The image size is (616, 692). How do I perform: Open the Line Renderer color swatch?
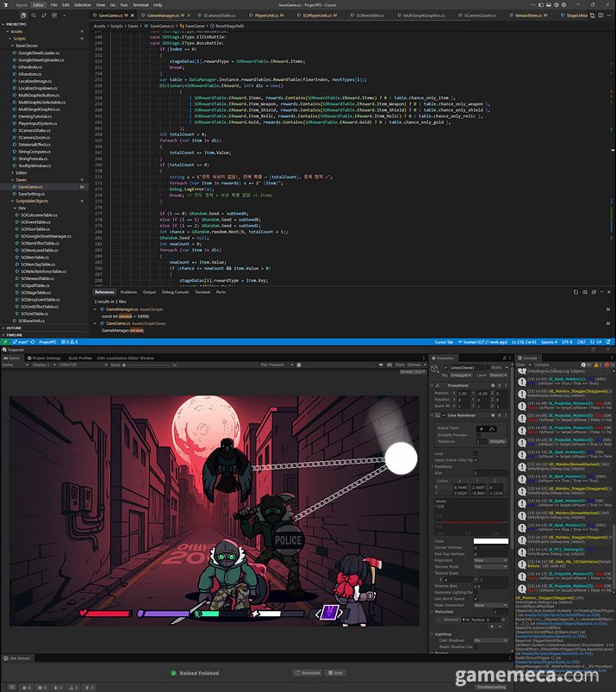(490, 541)
